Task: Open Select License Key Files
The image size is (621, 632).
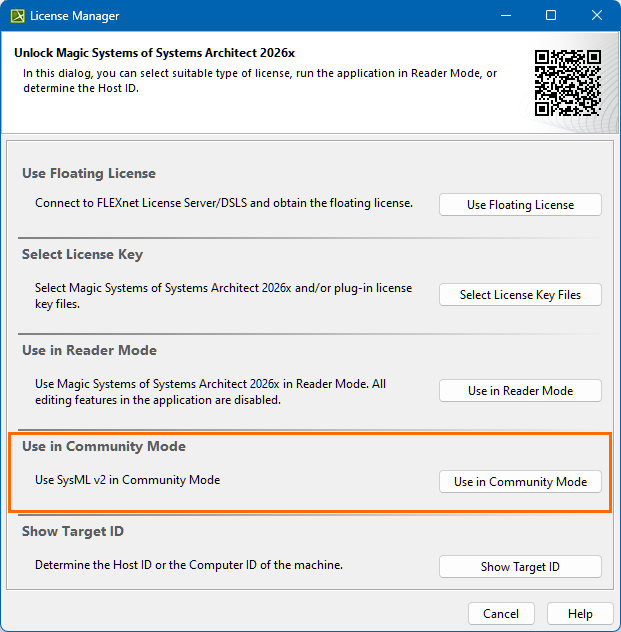Action: (x=520, y=295)
